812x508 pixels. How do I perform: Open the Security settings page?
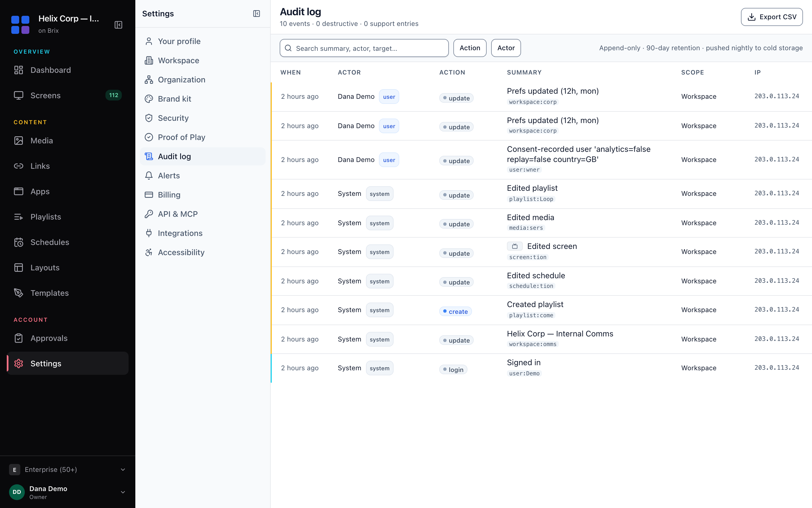[x=203, y=118]
